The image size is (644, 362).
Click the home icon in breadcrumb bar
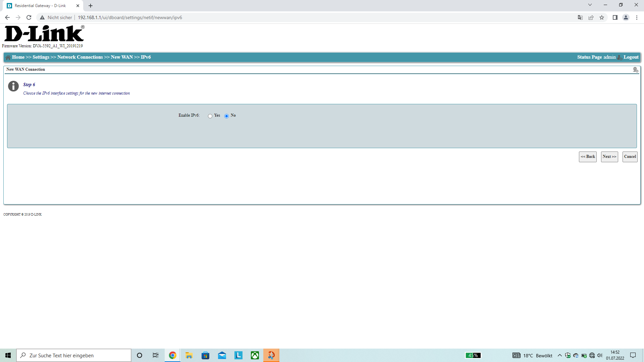pyautogui.click(x=8, y=57)
